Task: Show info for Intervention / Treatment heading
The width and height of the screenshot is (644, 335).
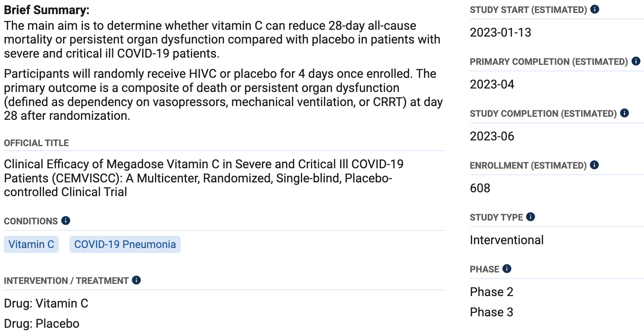Action: click(x=136, y=280)
